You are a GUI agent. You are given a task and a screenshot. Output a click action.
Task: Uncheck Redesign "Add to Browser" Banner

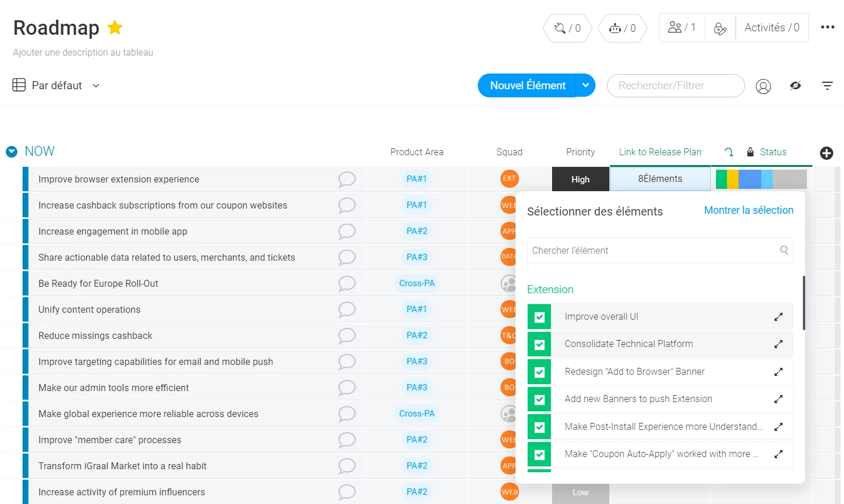point(539,372)
